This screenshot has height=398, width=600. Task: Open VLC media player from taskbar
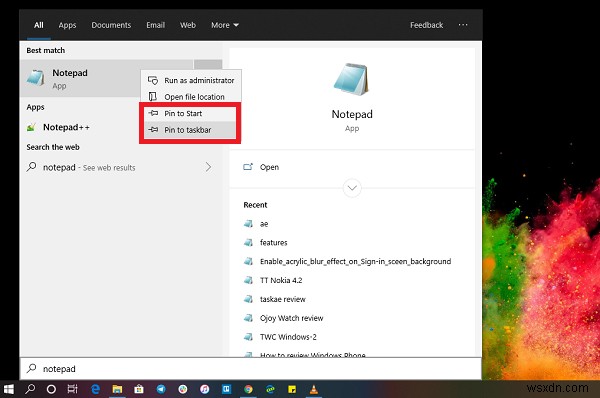coord(314,389)
